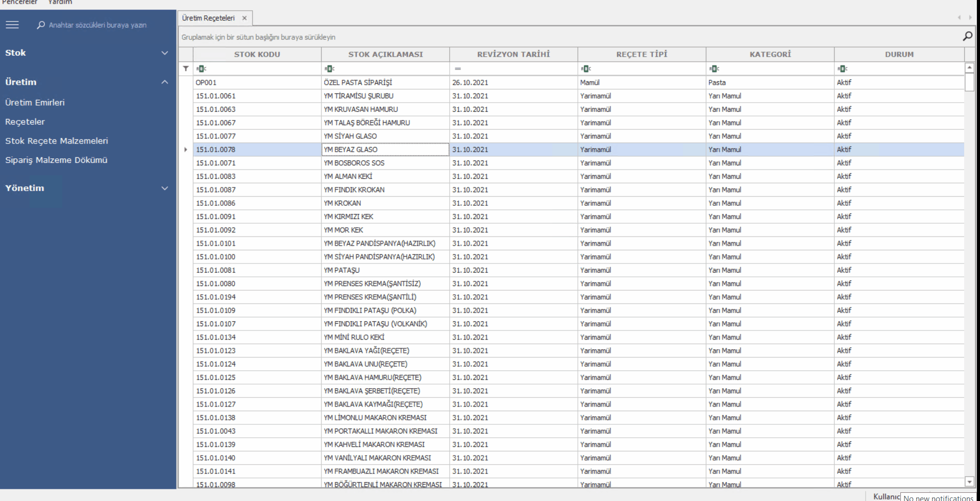This screenshot has height=501, width=980.
Task: Click the hamburger menu icon in sidebar
Action: click(12, 25)
